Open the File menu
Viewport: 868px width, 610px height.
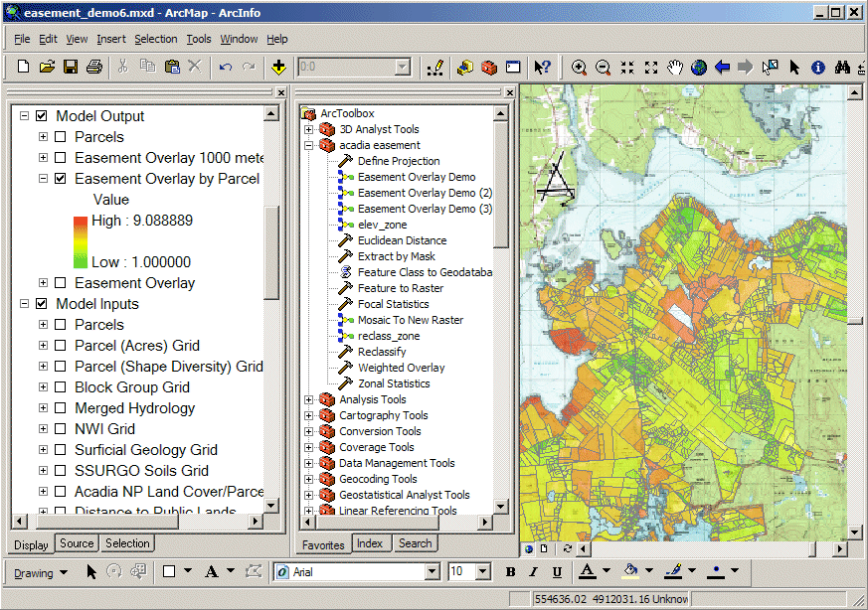click(22, 39)
